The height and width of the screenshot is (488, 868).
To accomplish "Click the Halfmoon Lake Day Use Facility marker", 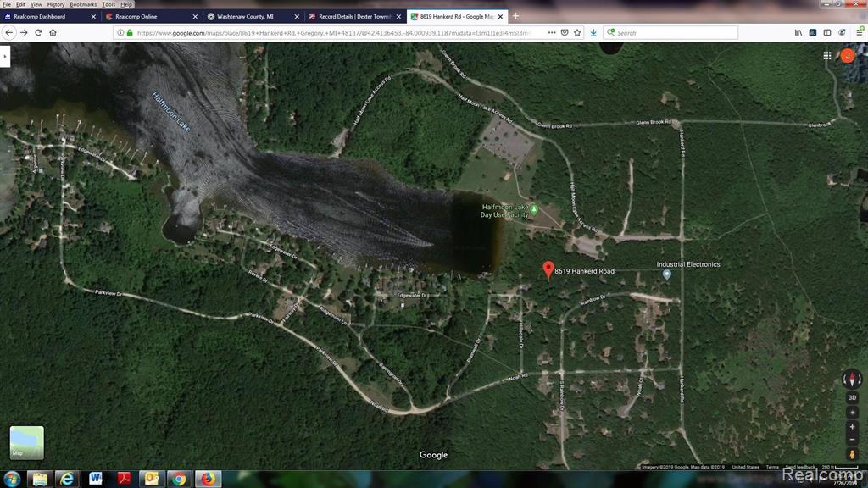I will pyautogui.click(x=534, y=208).
